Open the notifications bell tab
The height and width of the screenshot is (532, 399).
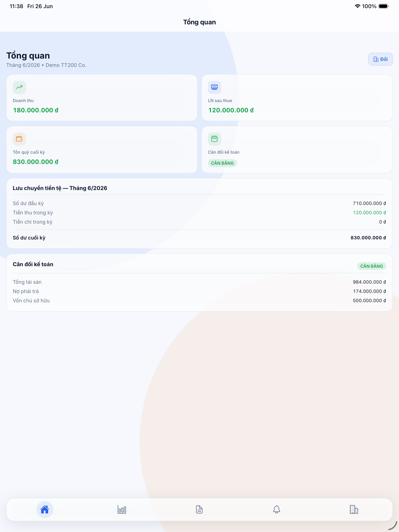[277, 509]
